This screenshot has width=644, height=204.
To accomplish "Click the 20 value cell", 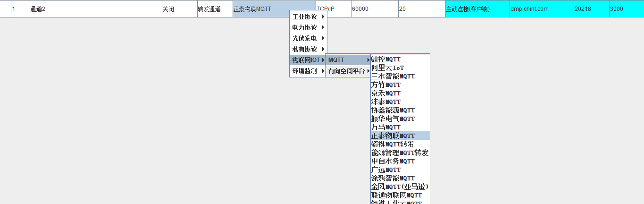I will (x=422, y=9).
